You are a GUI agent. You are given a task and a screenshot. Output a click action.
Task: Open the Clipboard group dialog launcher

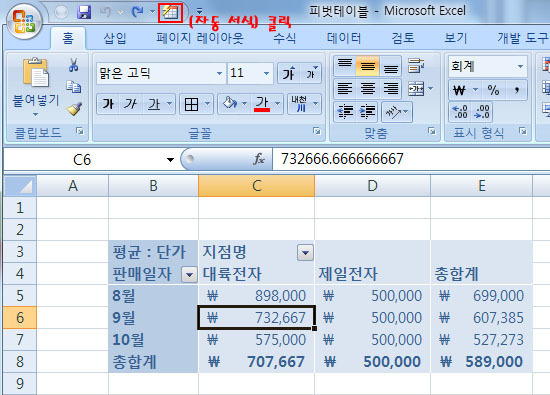pos(80,131)
